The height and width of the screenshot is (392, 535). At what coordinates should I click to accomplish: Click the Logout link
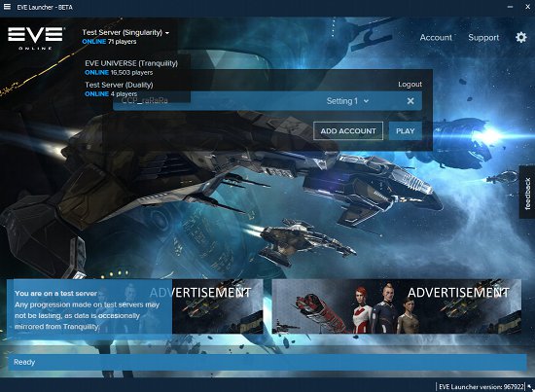pos(410,85)
